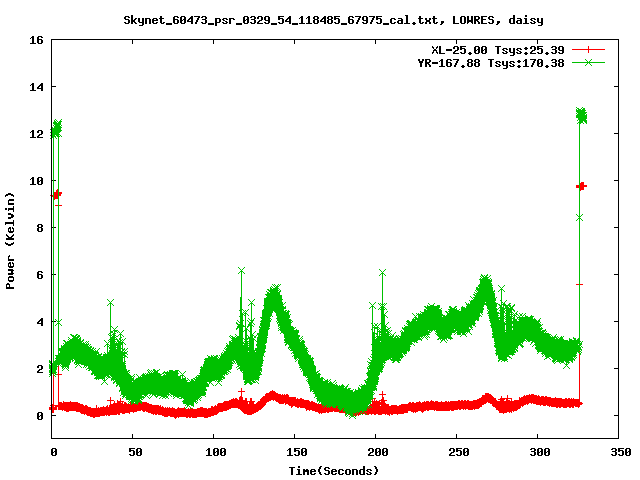Click the x-axis tick label 50
The image size is (640, 480).
click(135, 452)
